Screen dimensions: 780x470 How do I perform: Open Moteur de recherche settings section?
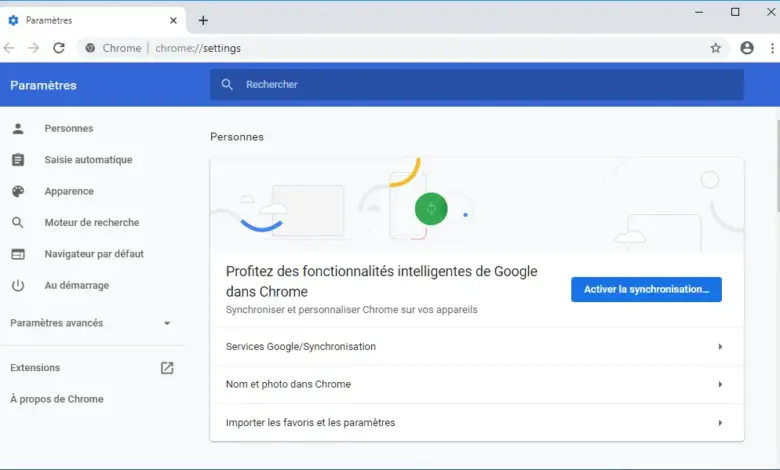point(92,223)
